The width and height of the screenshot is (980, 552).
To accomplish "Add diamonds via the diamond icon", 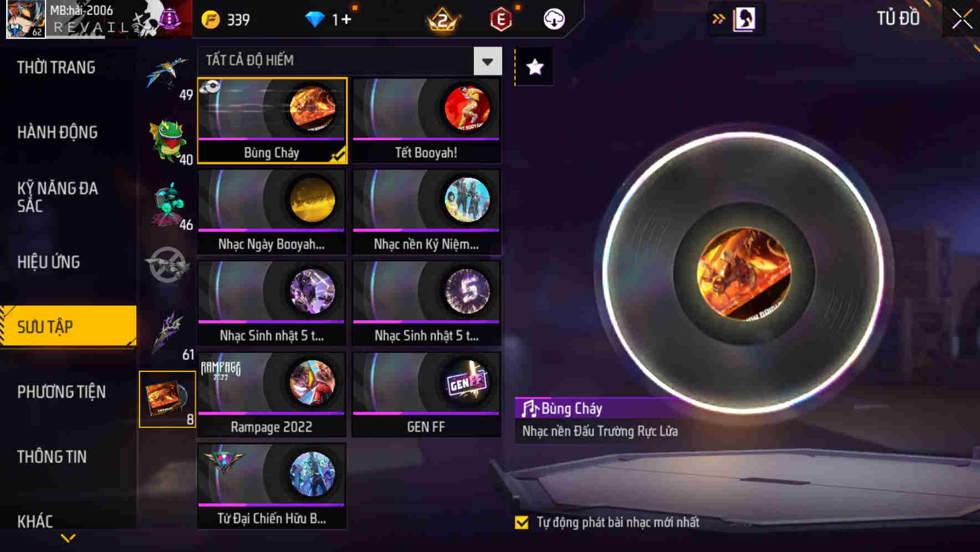I will tap(315, 20).
